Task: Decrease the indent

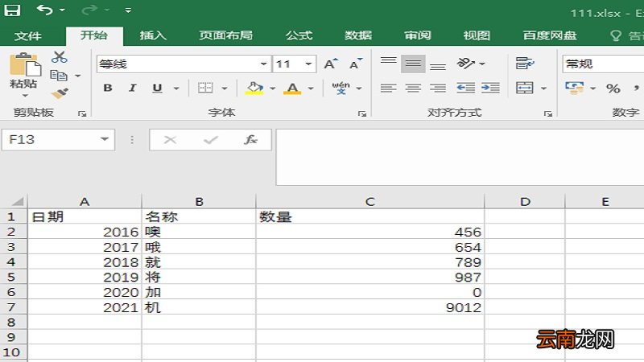Action: click(466, 88)
